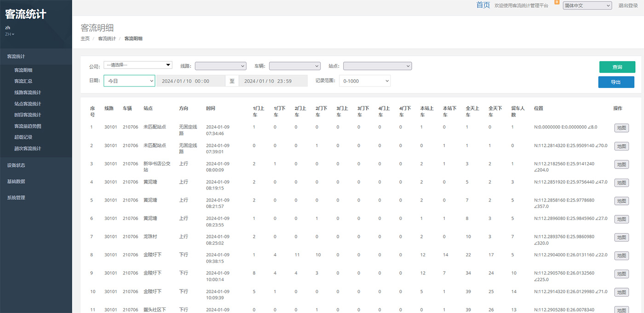The height and width of the screenshot is (313, 644).
Task: Click the 退出登录 logout link
Action: click(628, 6)
